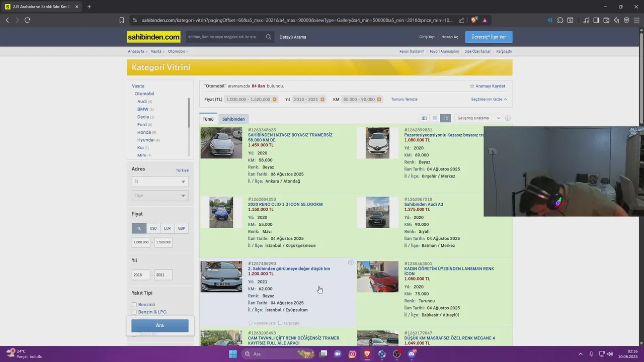Open the İlçe district dropdown
The width and height of the screenshot is (644, 362).
pyautogui.click(x=160, y=196)
